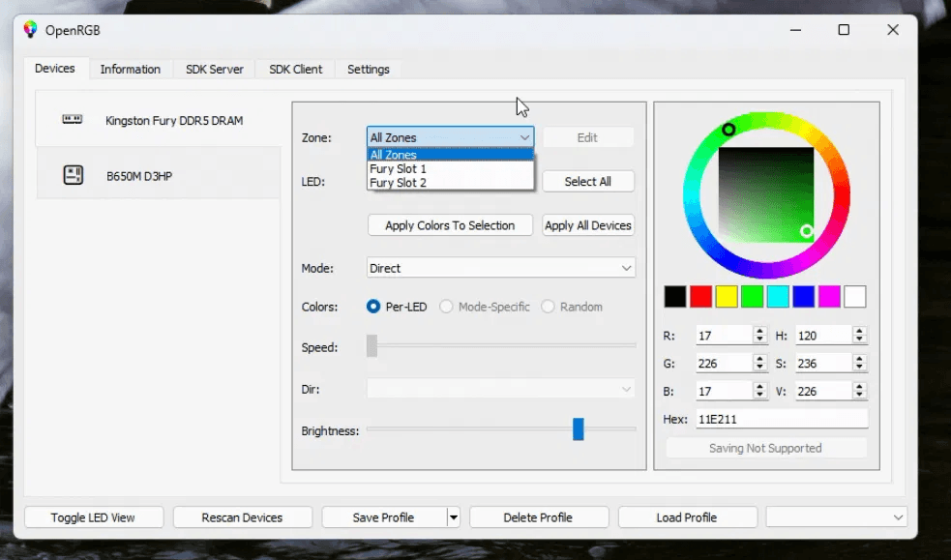
Task: Click the Brightness slider handle
Action: 578,429
